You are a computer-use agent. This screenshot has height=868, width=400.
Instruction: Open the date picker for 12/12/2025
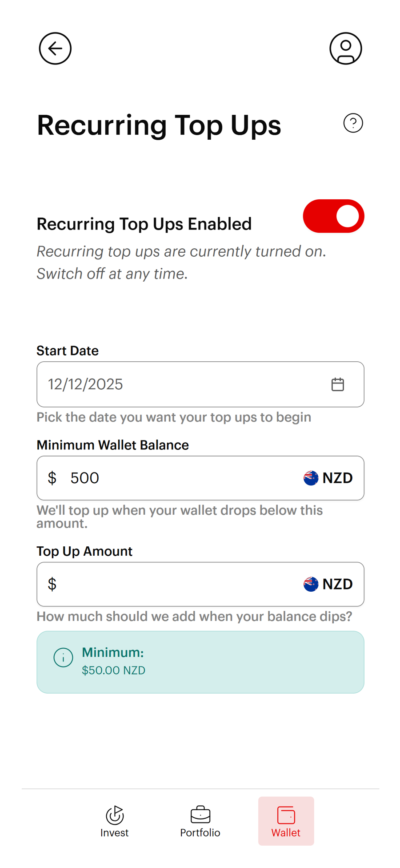point(200,384)
